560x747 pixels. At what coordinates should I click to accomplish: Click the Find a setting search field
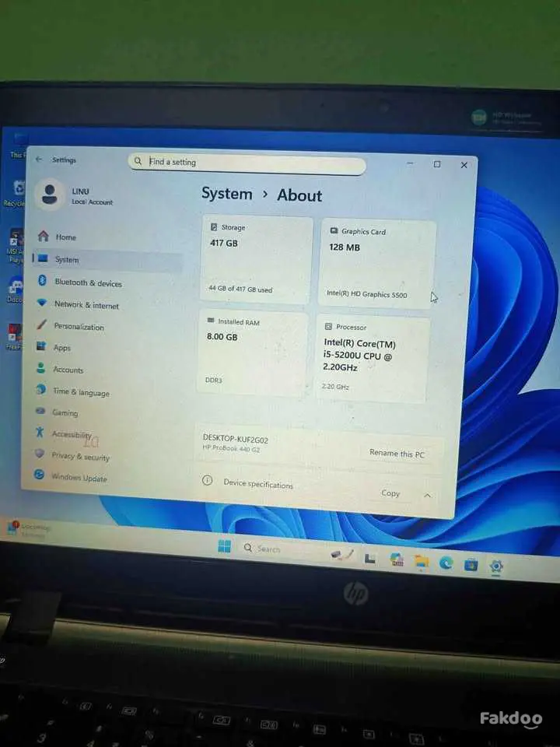[x=247, y=163]
